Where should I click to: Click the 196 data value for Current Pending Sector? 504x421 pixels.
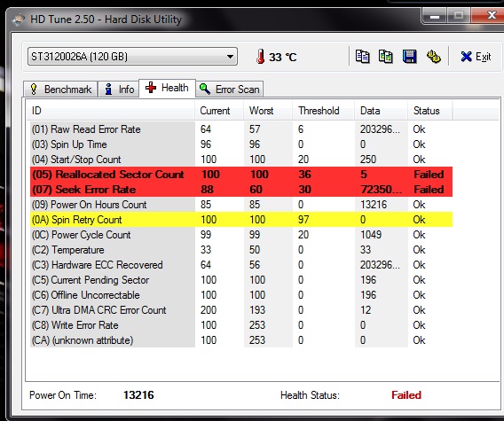(368, 280)
